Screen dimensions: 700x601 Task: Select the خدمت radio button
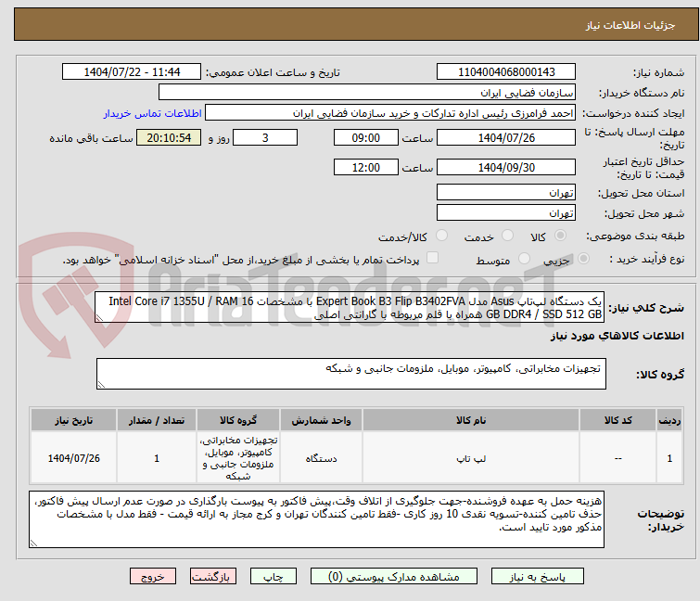(507, 236)
